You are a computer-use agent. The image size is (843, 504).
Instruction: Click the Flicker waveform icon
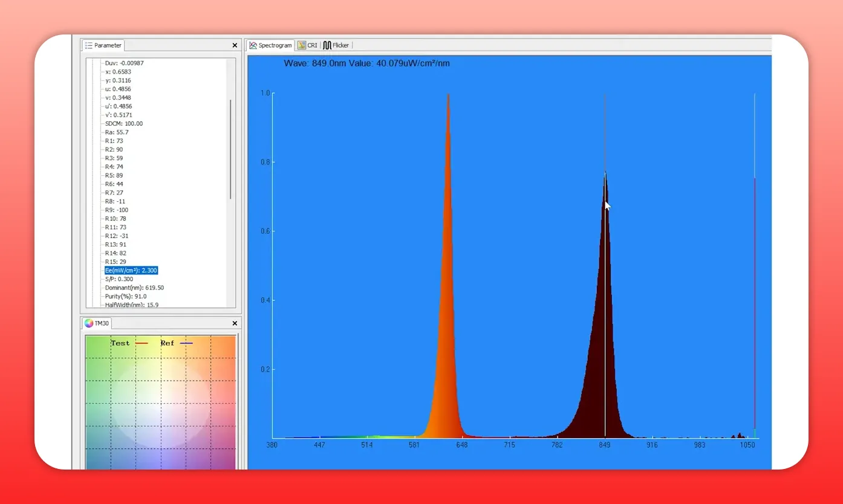coord(327,45)
